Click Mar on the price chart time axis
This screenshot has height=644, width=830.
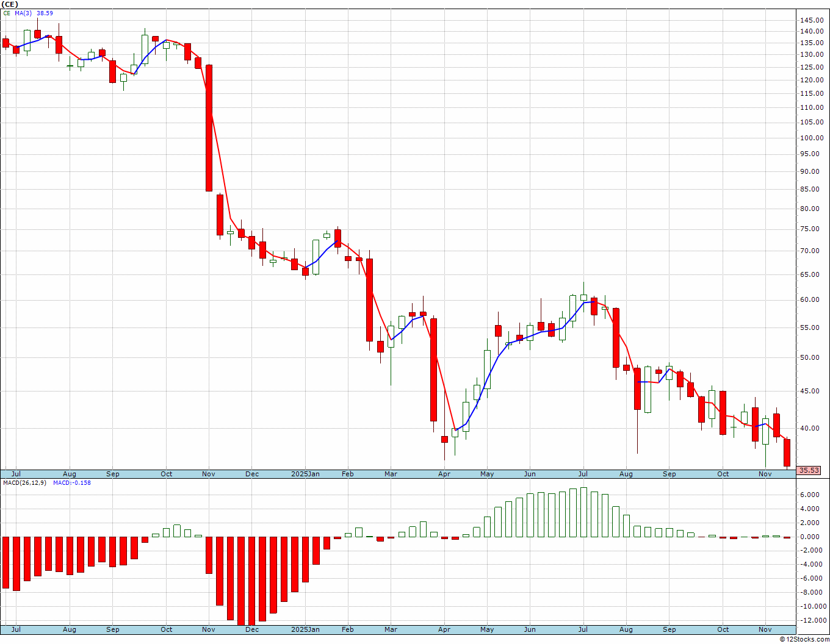click(391, 474)
